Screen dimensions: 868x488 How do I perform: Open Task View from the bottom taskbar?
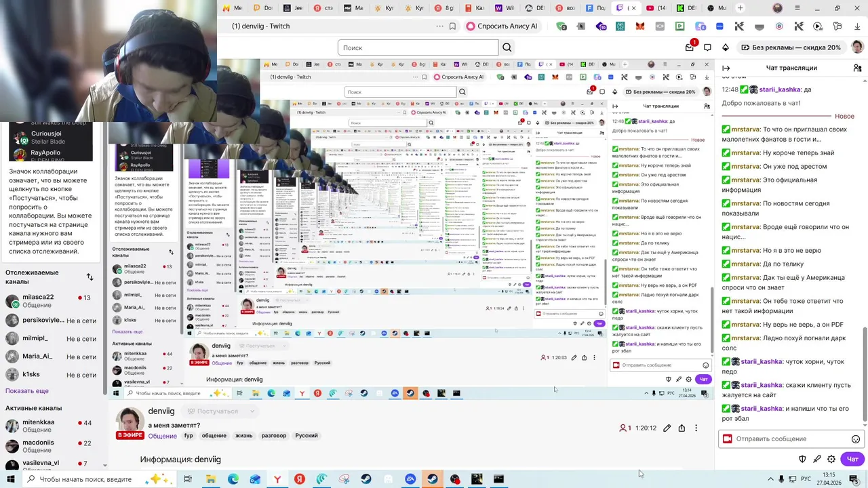(x=188, y=479)
